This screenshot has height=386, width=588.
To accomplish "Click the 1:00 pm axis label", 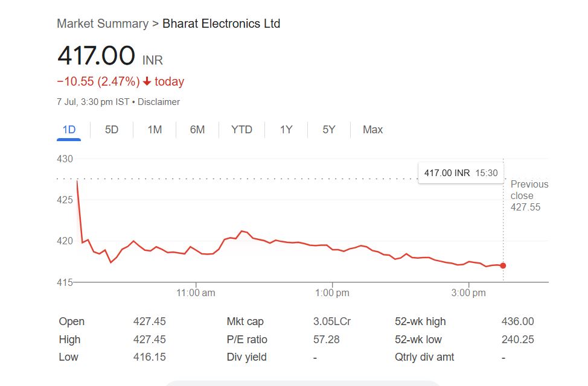I will coord(333,293).
